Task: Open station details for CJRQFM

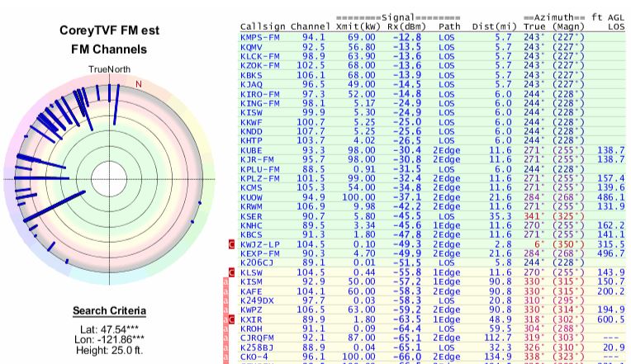Action: (x=254, y=336)
